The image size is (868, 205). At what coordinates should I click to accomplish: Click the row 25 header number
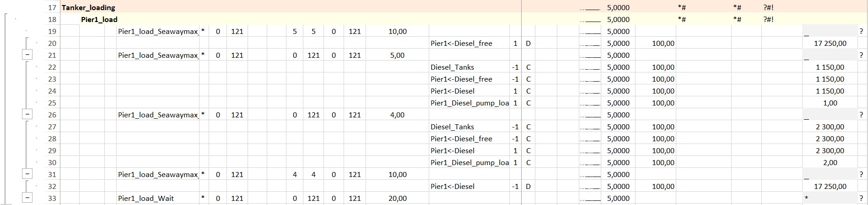pyautogui.click(x=52, y=103)
